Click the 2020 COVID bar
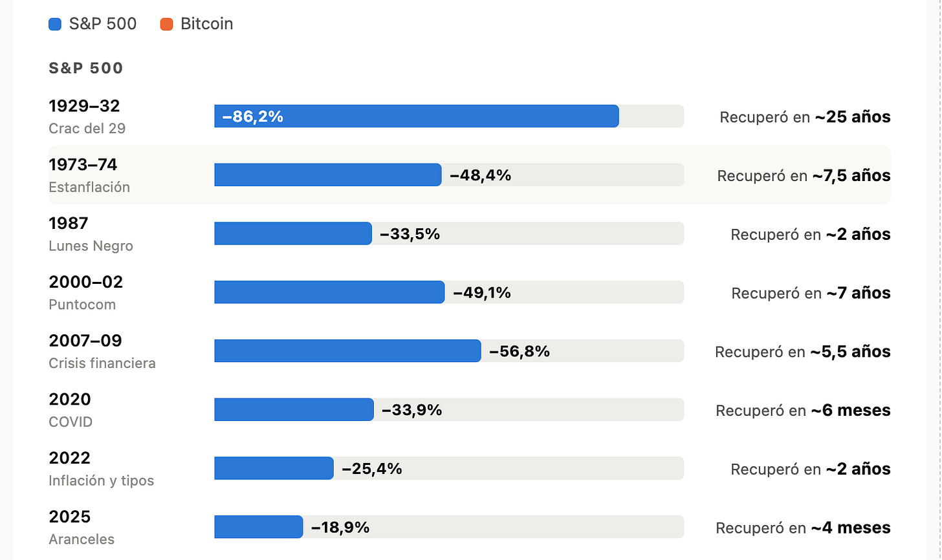This screenshot has height=560, width=942. (294, 410)
